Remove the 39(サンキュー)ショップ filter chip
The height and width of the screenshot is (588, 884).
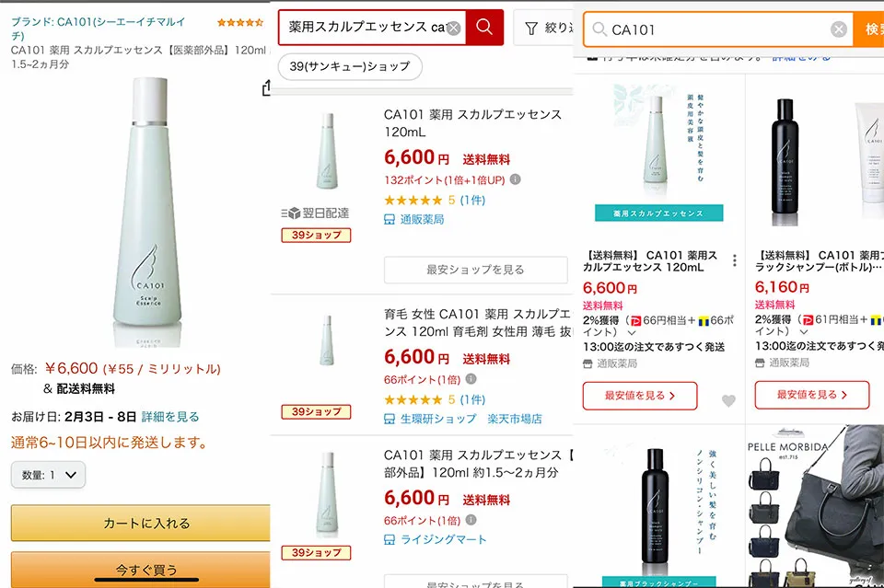click(x=350, y=67)
